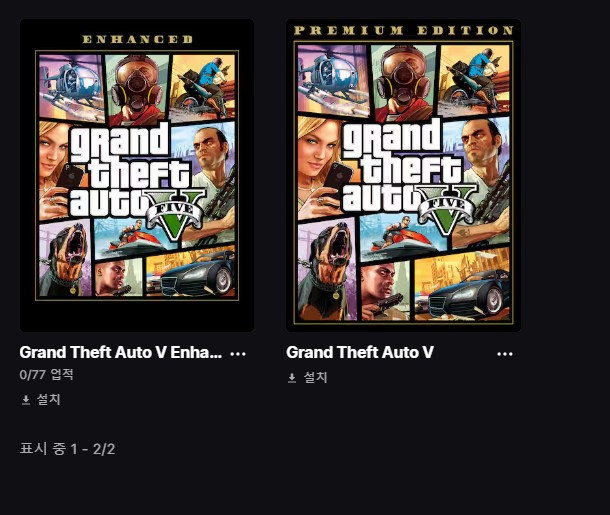Click the gold ENHANCED banner on the left cover

138,39
